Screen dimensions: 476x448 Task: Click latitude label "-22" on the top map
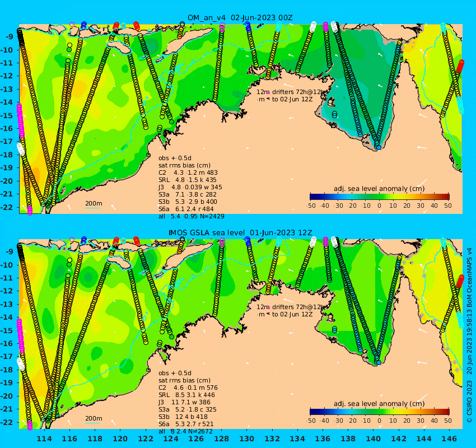7,208
